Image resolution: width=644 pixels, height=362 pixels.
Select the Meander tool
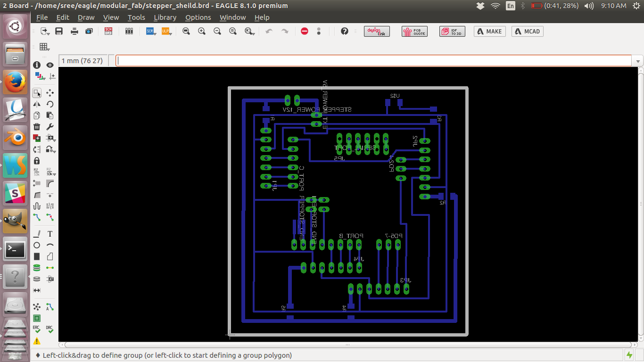(x=37, y=206)
